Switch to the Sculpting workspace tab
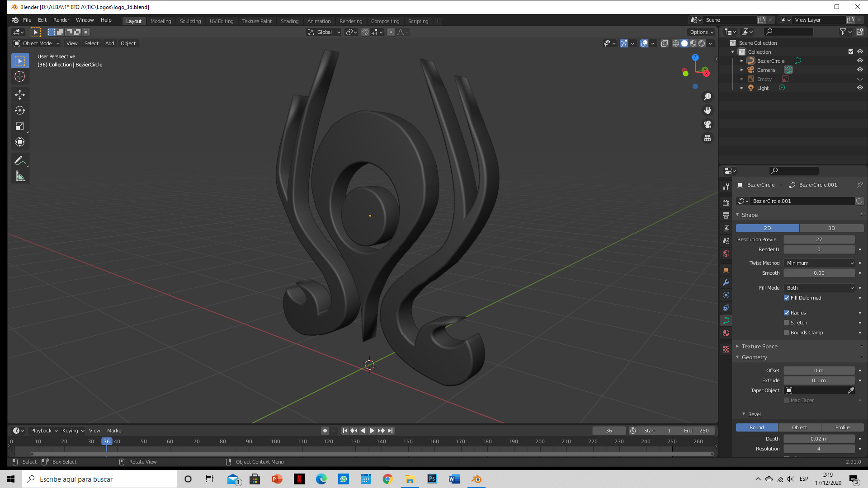The width and height of the screenshot is (868, 488). (x=190, y=21)
